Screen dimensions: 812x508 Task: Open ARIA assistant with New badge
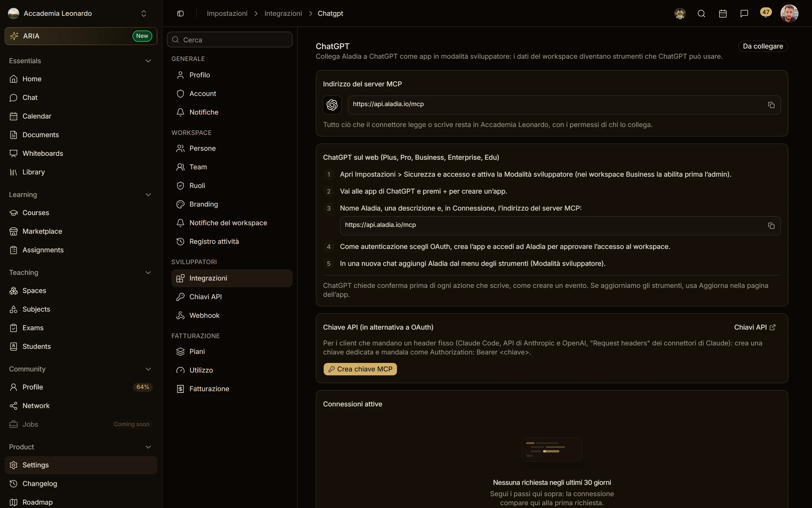[x=81, y=36]
